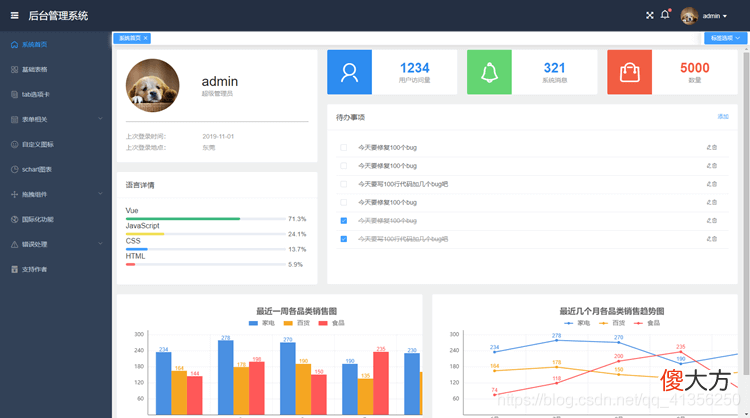The image size is (750, 418).
Task: Toggle 食品 legend in the weekly bar chart
Action: point(331,323)
